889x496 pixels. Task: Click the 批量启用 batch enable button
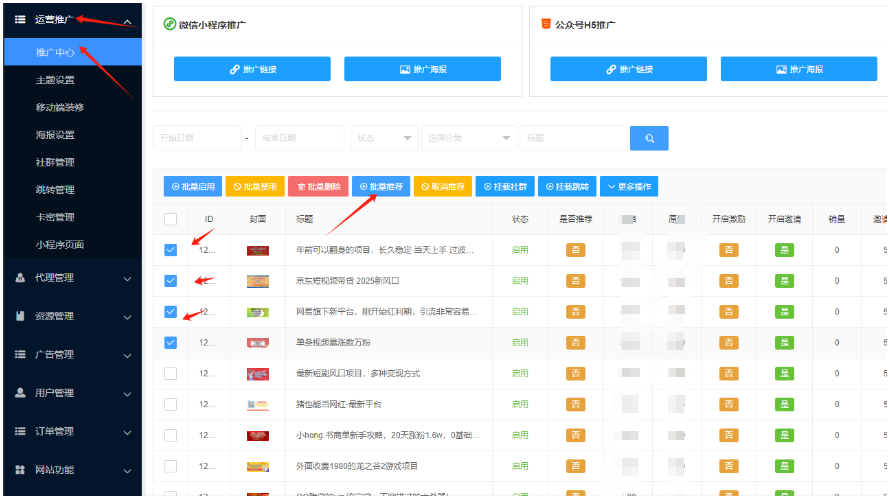[x=192, y=186]
